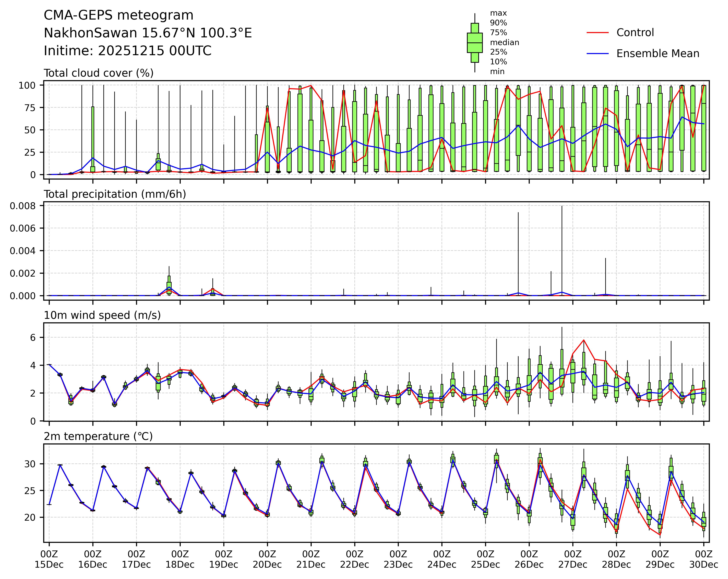Click the 'Control' legend label
Screen dimensions: 728x579
coord(635,33)
